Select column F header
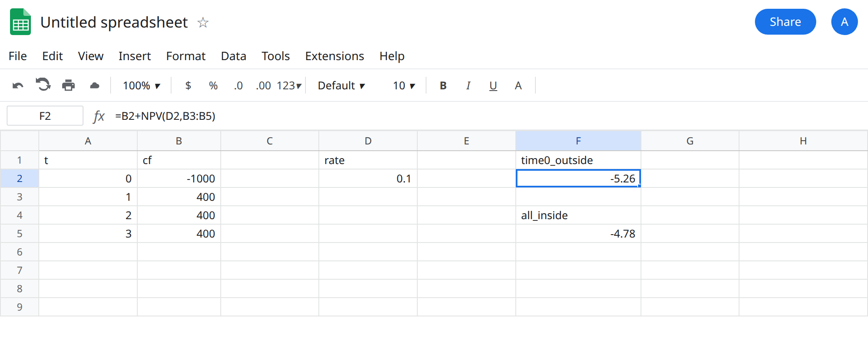This screenshot has width=868, height=359. [578, 141]
